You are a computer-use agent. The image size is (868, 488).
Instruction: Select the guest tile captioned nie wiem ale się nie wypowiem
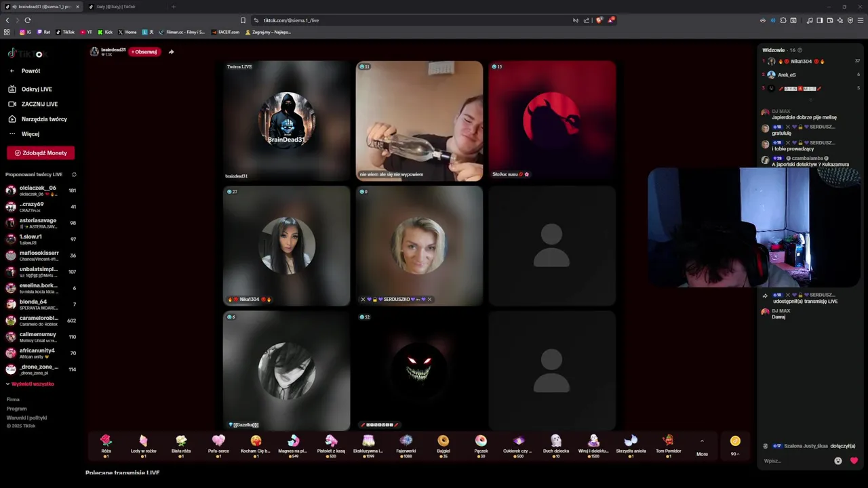click(419, 121)
